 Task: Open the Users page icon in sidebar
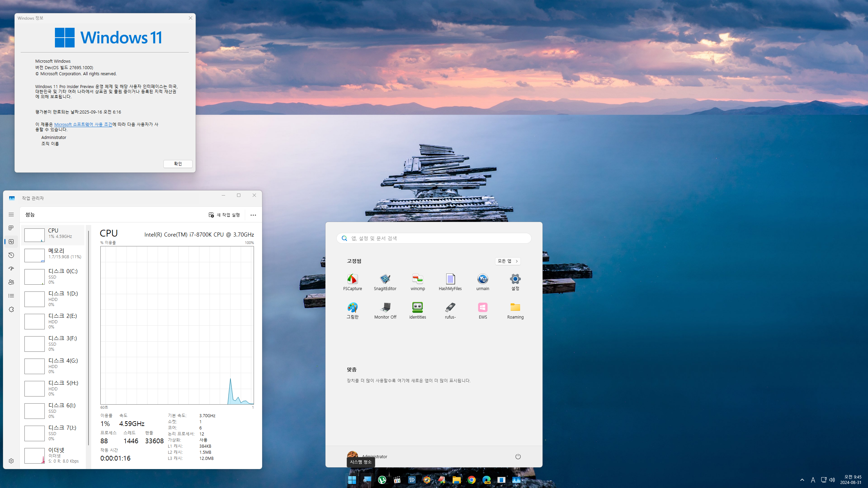tap(11, 282)
